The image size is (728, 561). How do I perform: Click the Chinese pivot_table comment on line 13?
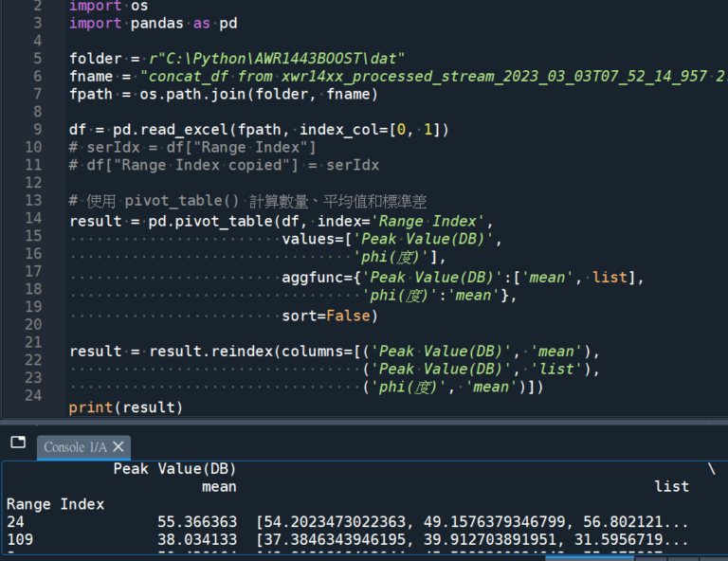point(246,201)
